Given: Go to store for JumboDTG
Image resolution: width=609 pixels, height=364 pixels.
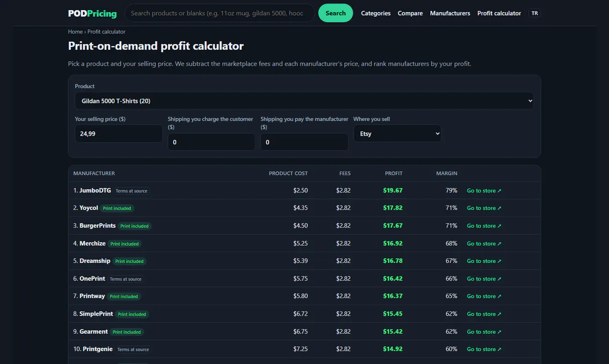Looking at the screenshot, I should pos(484,191).
